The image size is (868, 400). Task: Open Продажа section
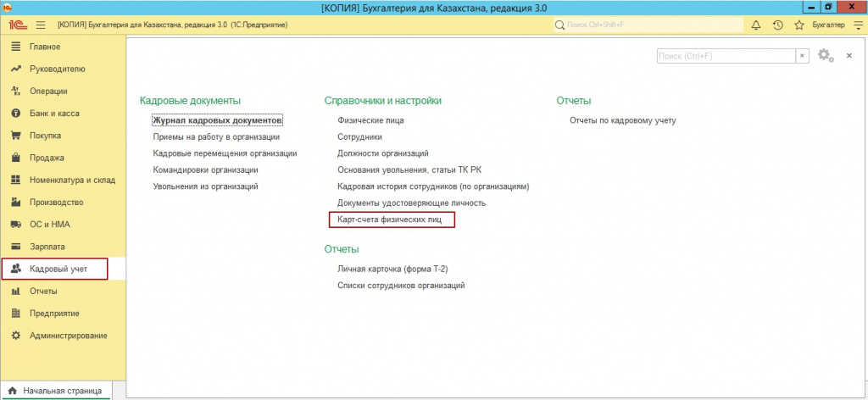pos(63,158)
